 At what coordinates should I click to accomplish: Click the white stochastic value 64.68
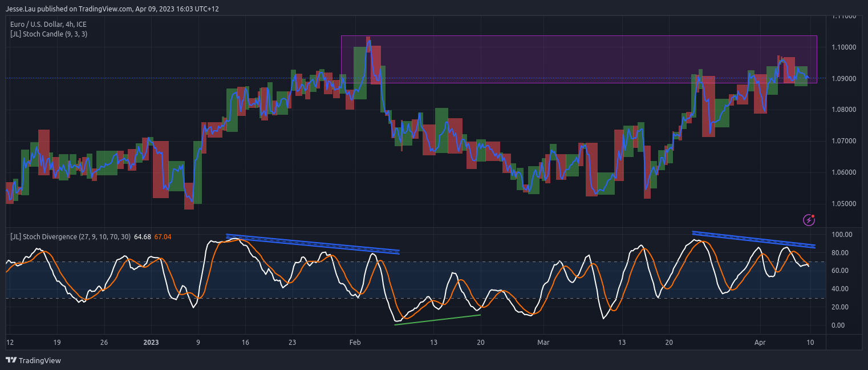[143, 236]
